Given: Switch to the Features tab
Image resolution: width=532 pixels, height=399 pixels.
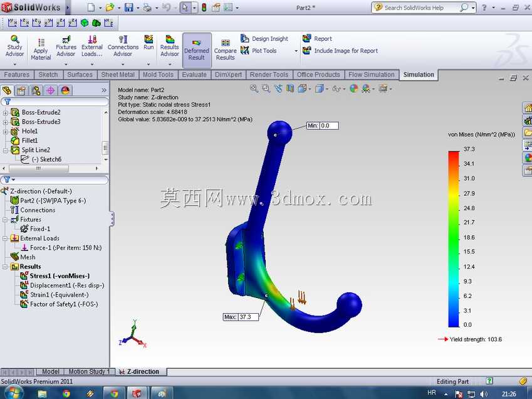Looking at the screenshot, I should pos(17,75).
